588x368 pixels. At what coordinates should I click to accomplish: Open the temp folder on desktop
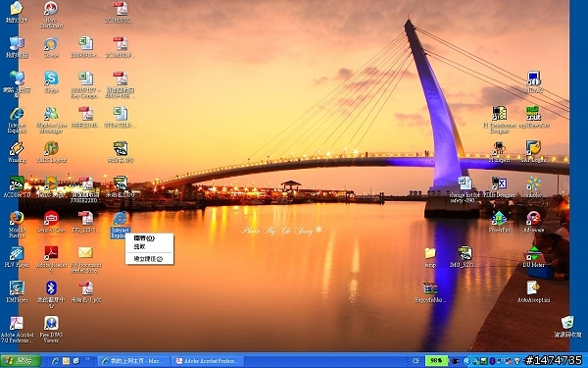tap(430, 257)
